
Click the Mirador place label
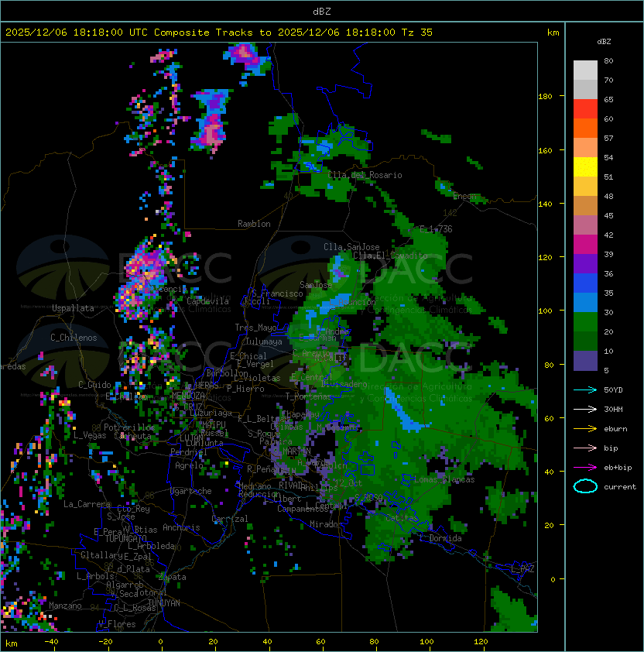point(327,524)
